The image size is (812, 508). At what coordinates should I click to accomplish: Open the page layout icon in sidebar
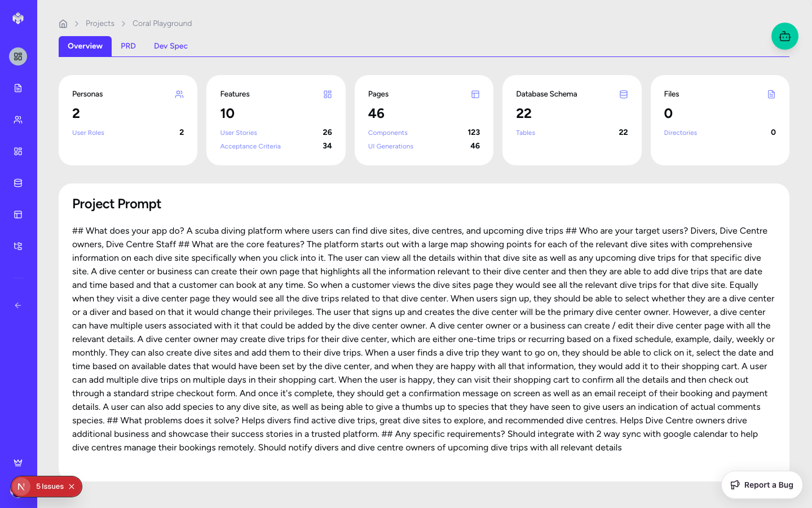[18, 214]
